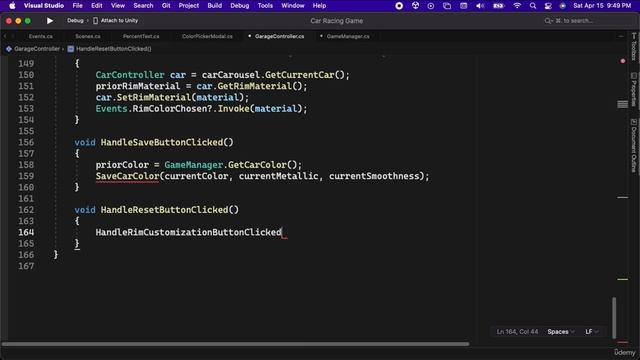Click the GarageController class icon in breadcrumb
Image resolution: width=640 pixels, height=360 pixels.
coord(9,49)
